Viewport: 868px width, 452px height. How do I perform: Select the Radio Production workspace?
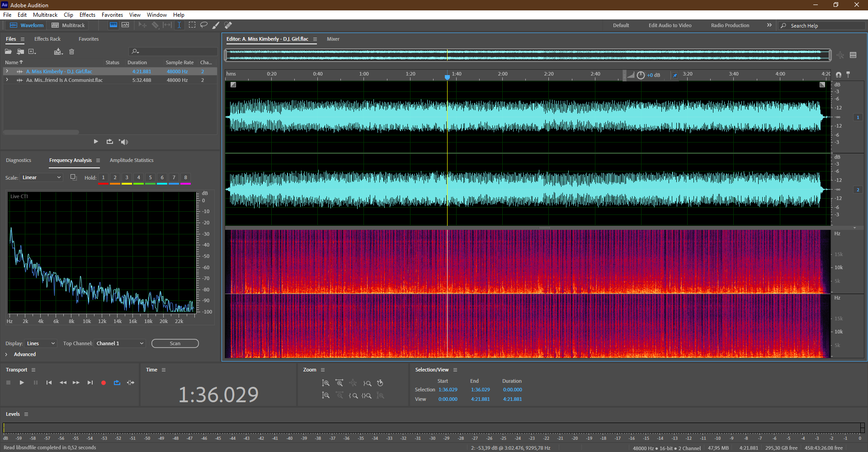730,25
